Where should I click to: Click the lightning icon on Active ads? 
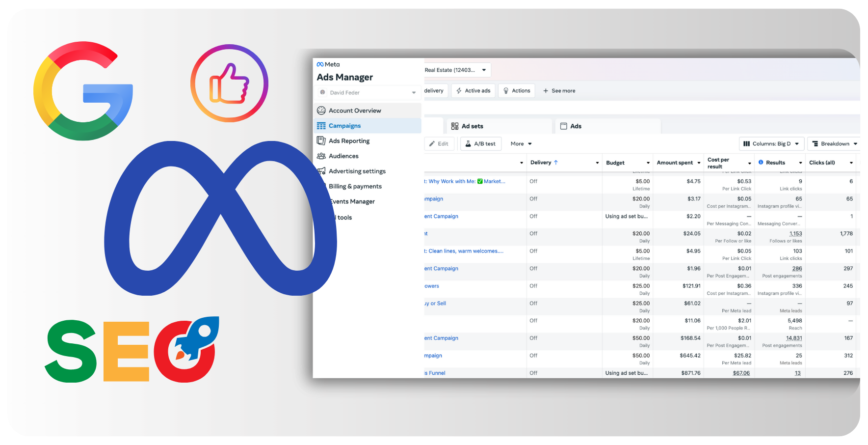pos(459,91)
